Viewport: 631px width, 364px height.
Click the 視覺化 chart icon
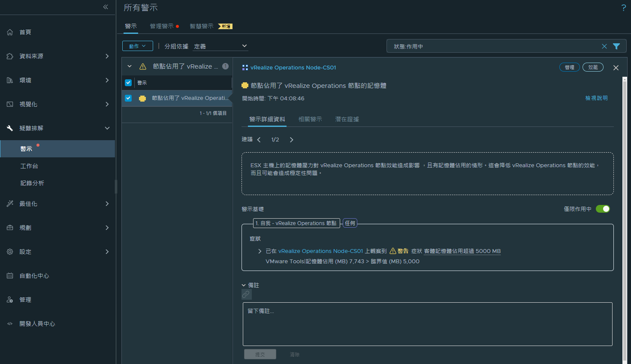[x=10, y=104]
